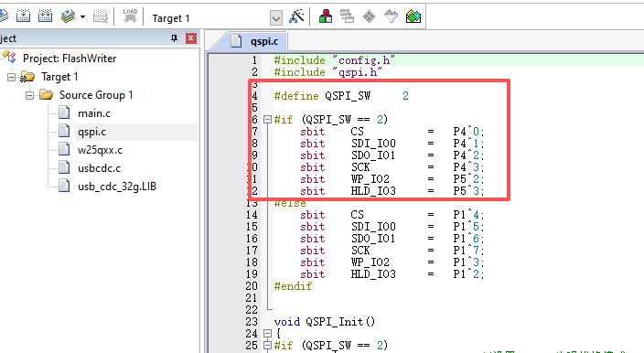Screen dimensions: 644x353
Task: Click WP_IO2 on line 11
Action: tap(370, 179)
